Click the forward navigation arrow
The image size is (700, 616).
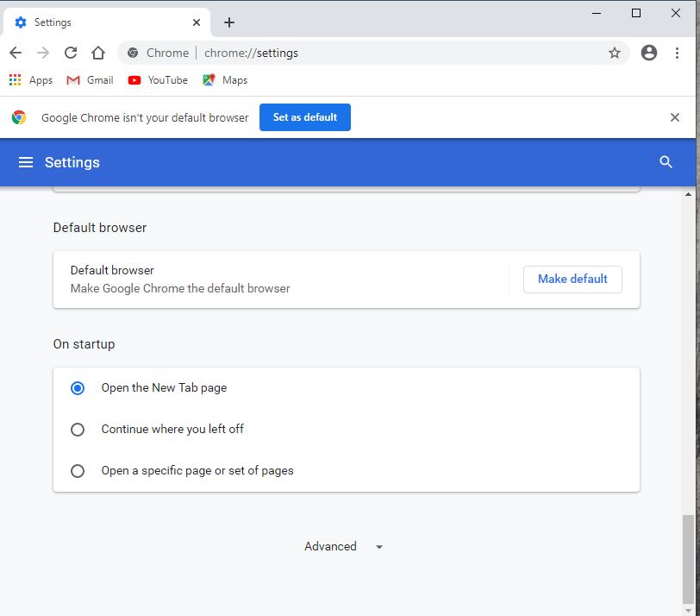click(43, 53)
